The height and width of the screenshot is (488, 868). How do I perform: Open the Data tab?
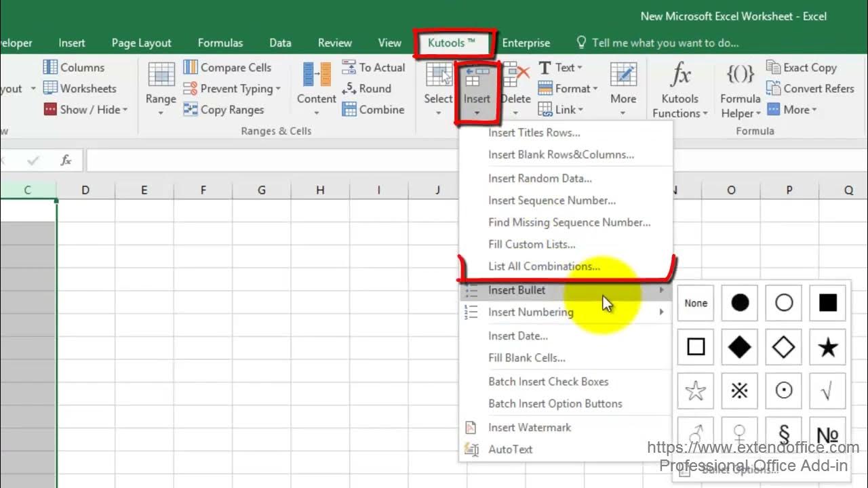click(x=280, y=43)
